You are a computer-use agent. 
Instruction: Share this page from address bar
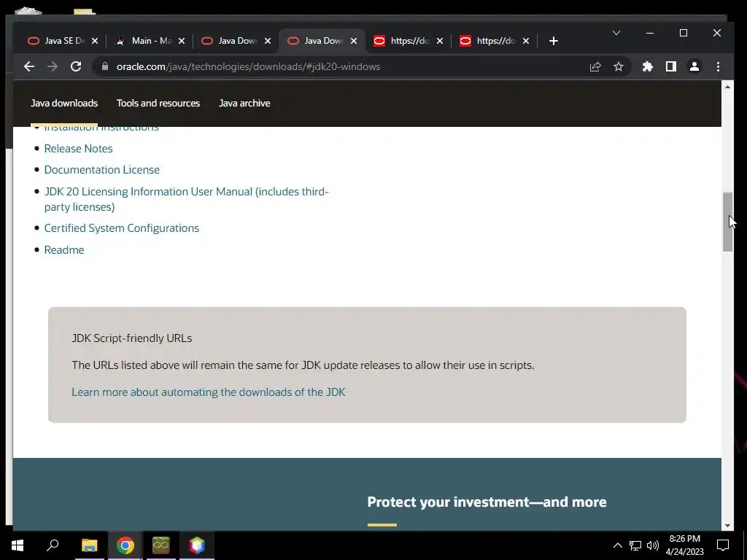pyautogui.click(x=595, y=66)
